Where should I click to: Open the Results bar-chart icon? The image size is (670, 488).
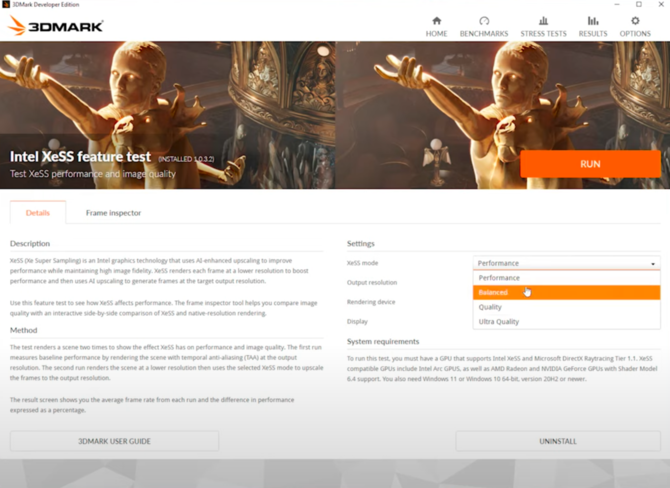click(593, 21)
